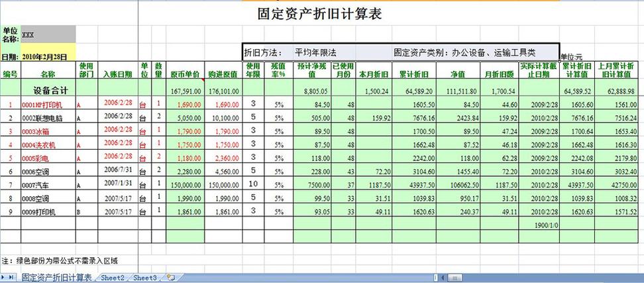Select the 原币单价 column header

tap(186, 70)
